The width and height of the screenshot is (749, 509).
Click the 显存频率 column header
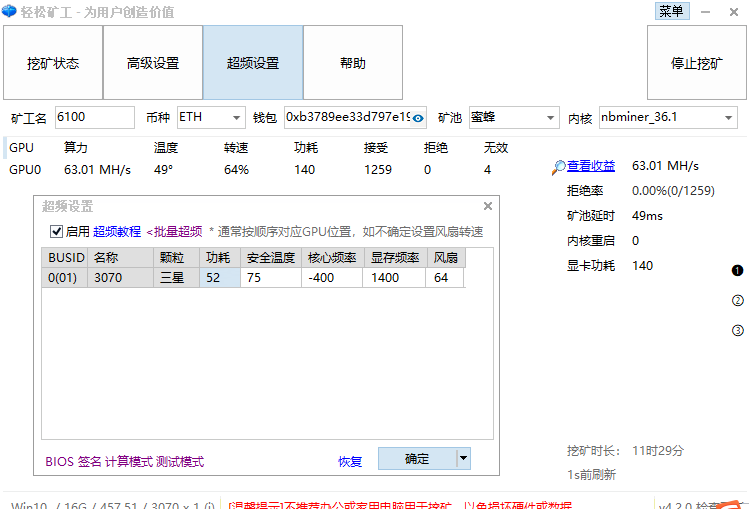[395, 258]
